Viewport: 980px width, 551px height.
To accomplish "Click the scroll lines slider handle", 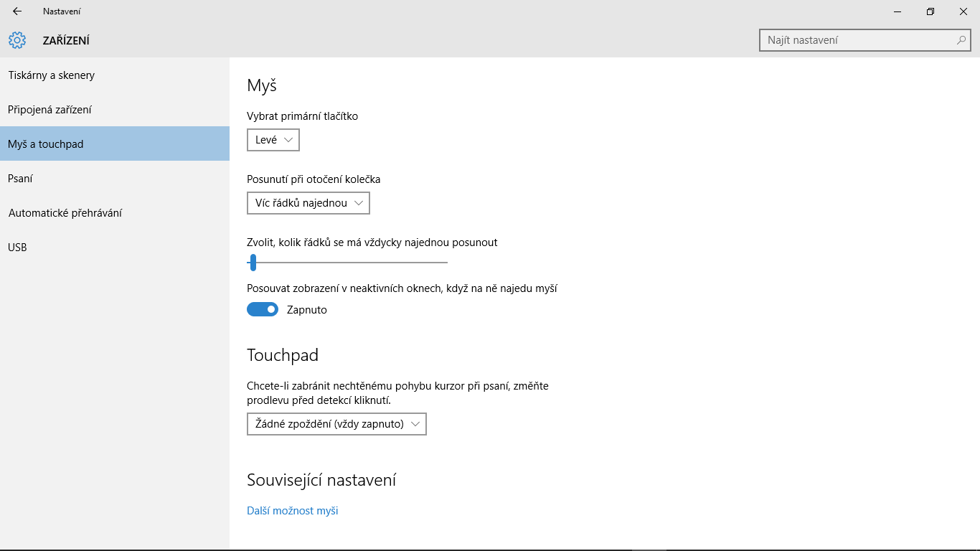I will click(253, 263).
